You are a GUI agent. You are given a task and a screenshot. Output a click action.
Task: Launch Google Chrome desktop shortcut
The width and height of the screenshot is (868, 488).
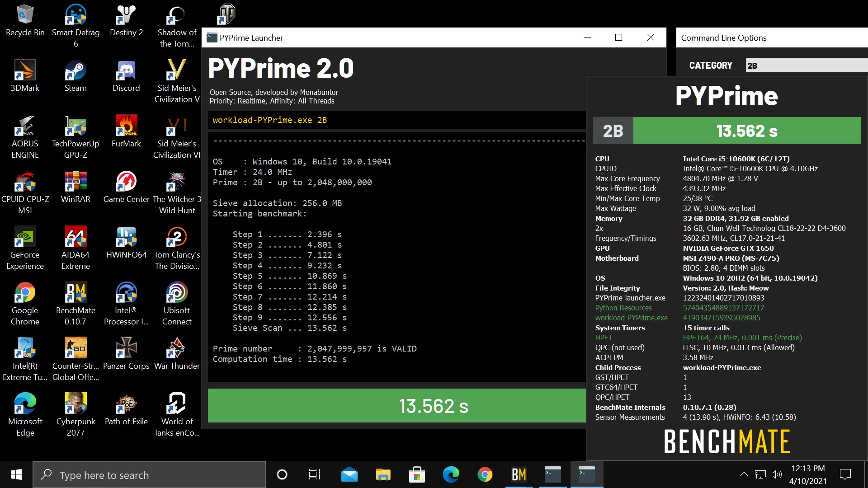(x=25, y=304)
